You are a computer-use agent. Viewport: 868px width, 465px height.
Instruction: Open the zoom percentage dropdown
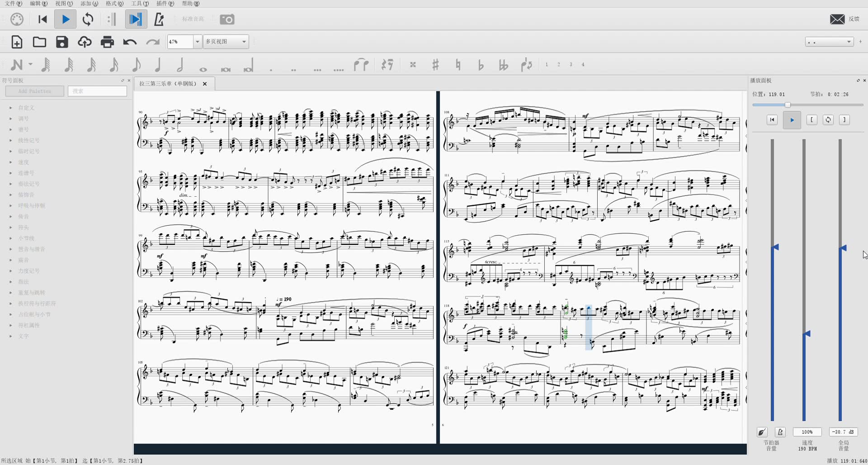[x=197, y=42]
